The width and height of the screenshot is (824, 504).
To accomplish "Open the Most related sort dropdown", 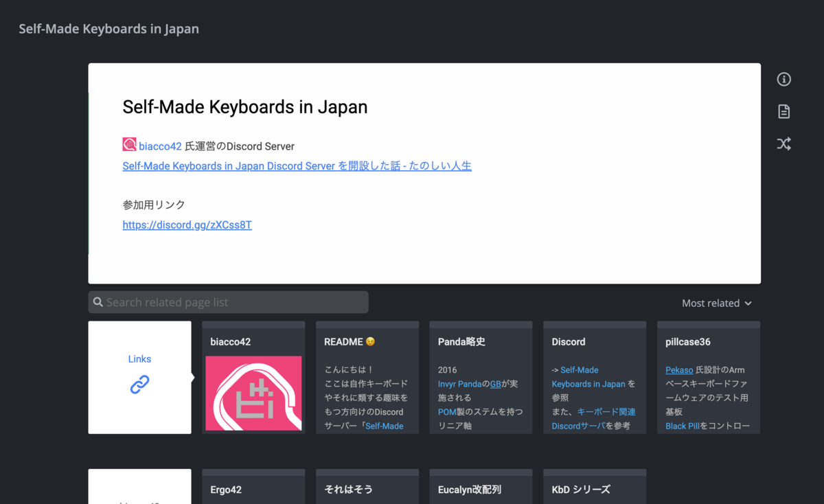I will coord(717,303).
